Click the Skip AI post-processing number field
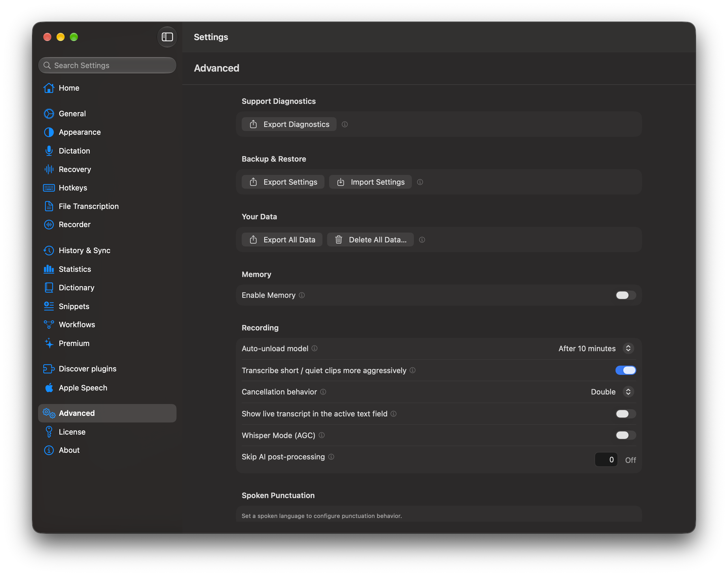This screenshot has width=728, height=576. 606,460
